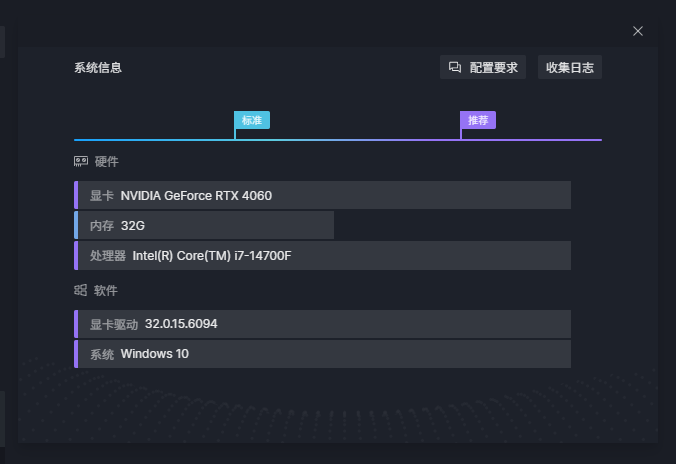Click the 显卡驱动 32.0.15.6094 row
676x464 pixels.
coord(322,324)
